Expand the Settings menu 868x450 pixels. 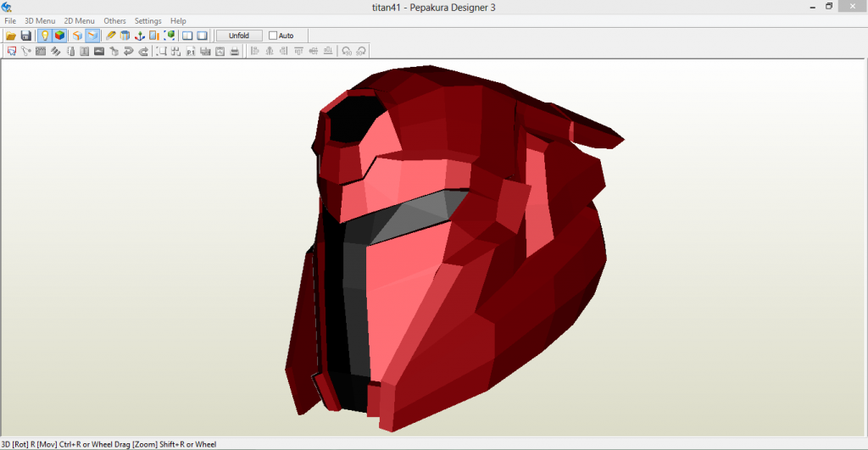(x=147, y=20)
